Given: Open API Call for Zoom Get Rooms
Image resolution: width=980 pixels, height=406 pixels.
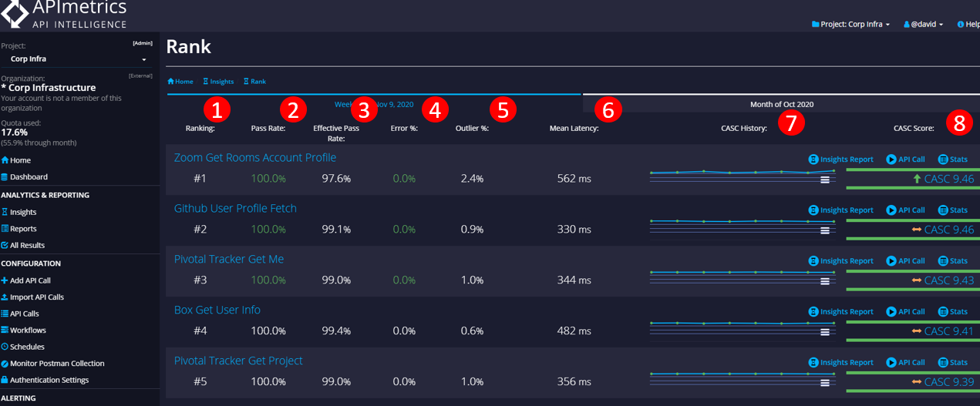Looking at the screenshot, I should 905,159.
